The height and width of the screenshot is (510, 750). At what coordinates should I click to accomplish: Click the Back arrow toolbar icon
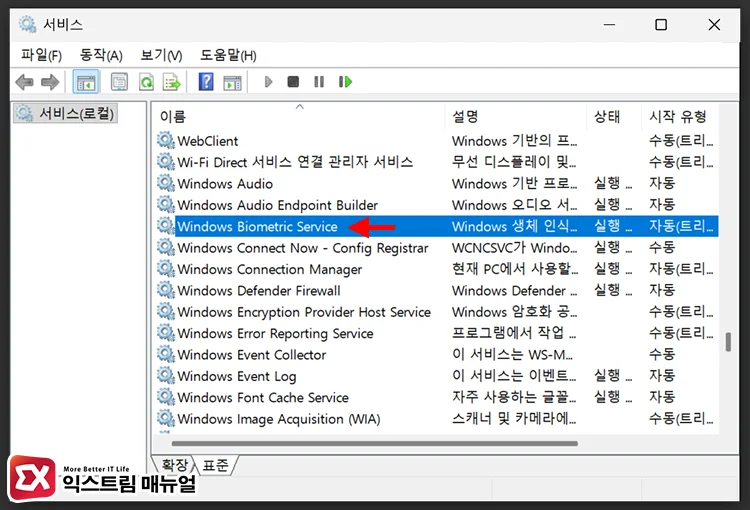tap(24, 82)
